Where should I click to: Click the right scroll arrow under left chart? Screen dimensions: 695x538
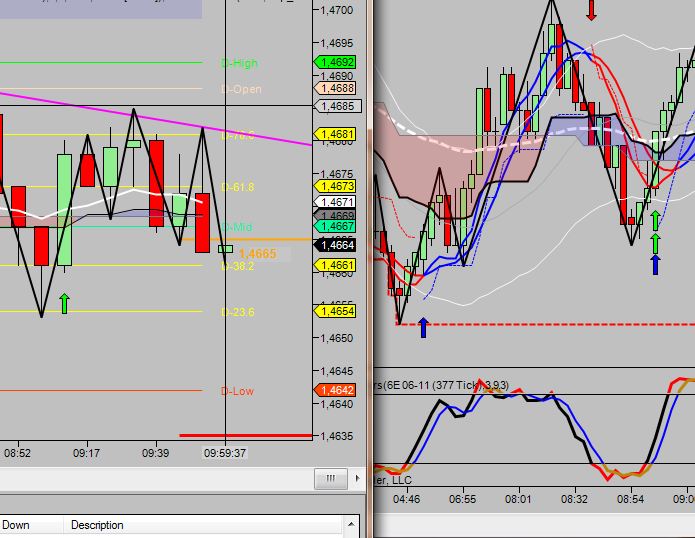coord(357,478)
